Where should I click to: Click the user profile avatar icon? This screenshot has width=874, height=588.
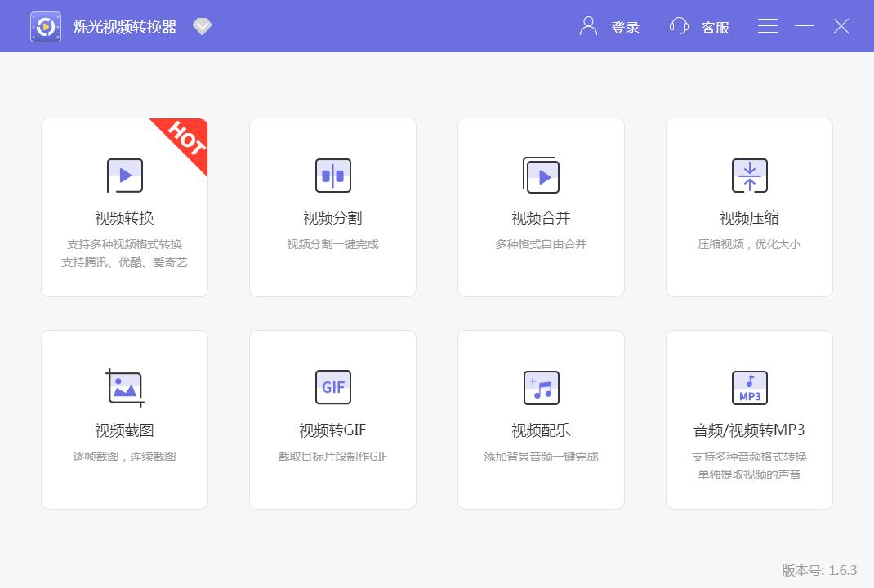point(588,26)
